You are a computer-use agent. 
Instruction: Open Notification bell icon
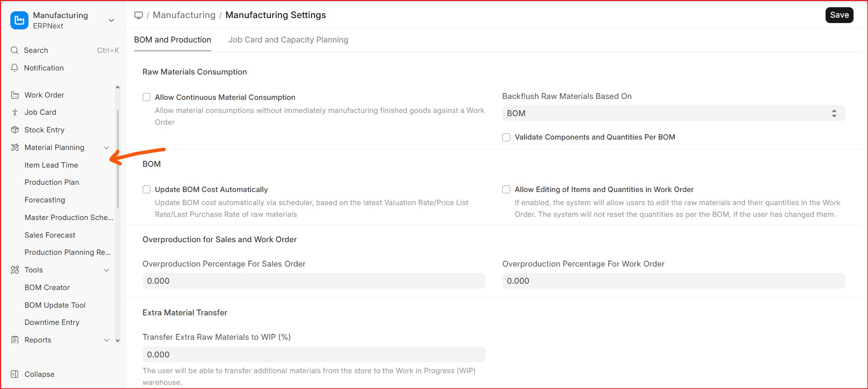coord(14,68)
